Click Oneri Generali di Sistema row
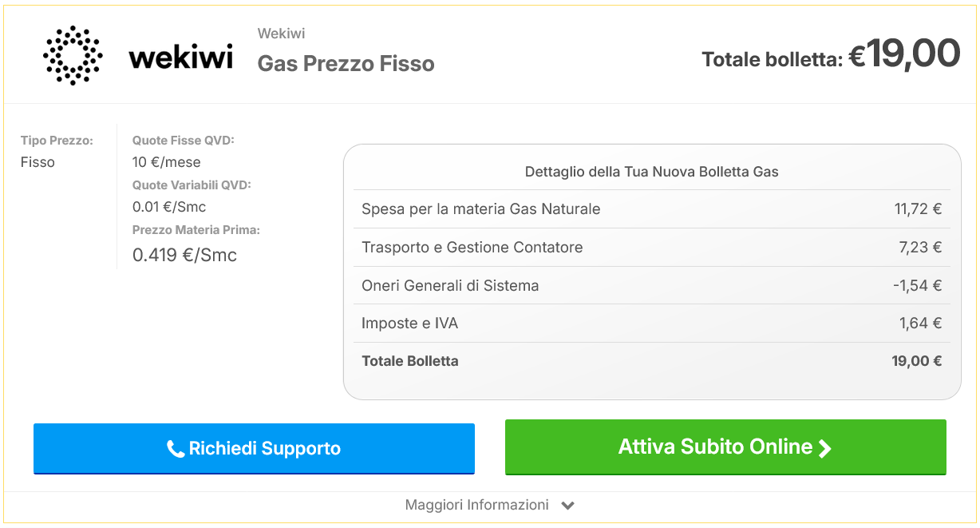Screen dimensions: 980x528 coord(651,286)
